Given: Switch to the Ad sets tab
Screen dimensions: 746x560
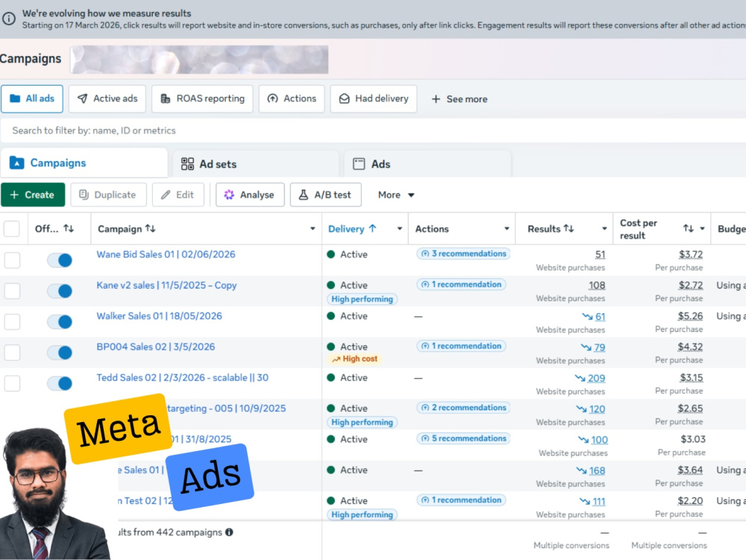Looking at the screenshot, I should [255, 164].
